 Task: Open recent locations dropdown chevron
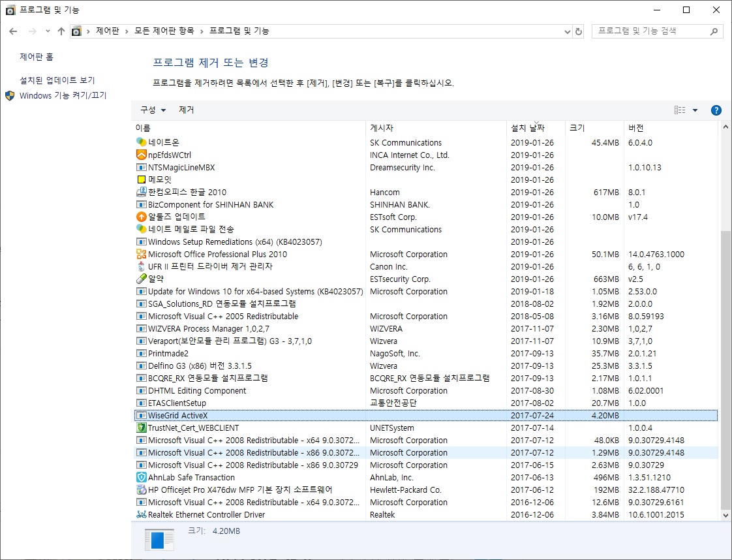(x=48, y=31)
